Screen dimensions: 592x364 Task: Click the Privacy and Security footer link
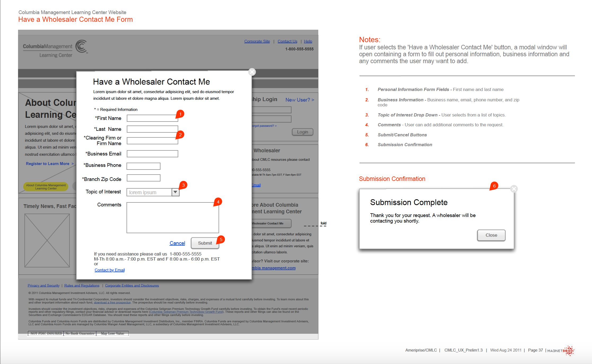tap(43, 285)
